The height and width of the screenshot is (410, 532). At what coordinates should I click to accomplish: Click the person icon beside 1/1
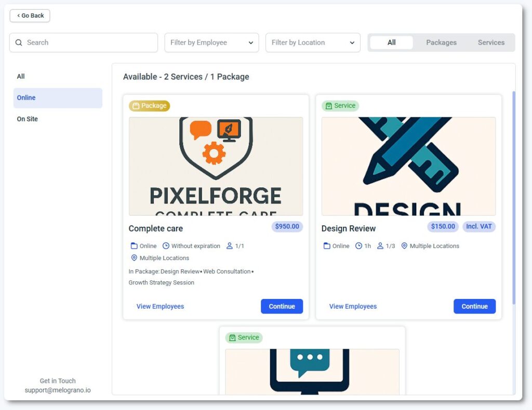230,246
